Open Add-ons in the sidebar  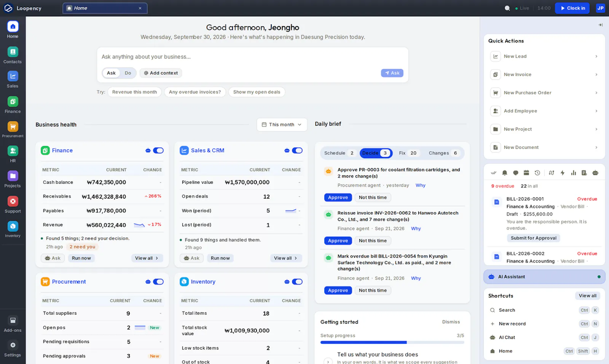coord(13,324)
